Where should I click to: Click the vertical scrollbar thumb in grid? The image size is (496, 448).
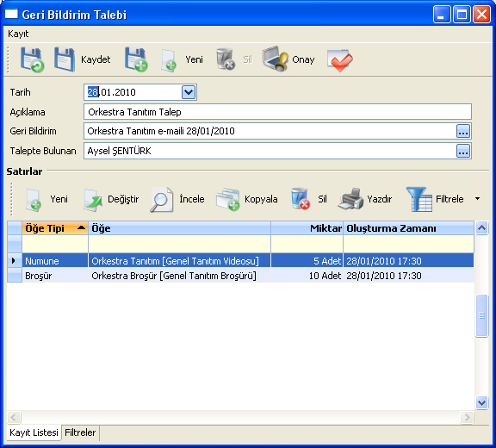point(481,315)
